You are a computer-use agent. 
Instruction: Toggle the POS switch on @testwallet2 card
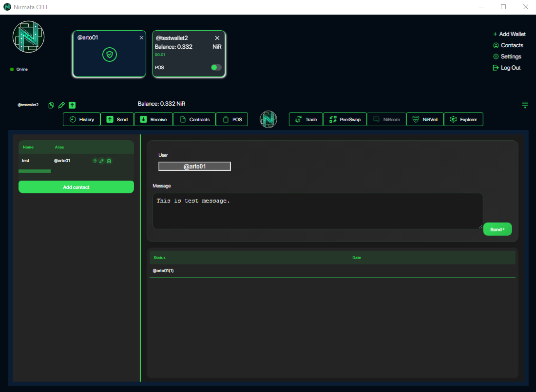pos(216,68)
